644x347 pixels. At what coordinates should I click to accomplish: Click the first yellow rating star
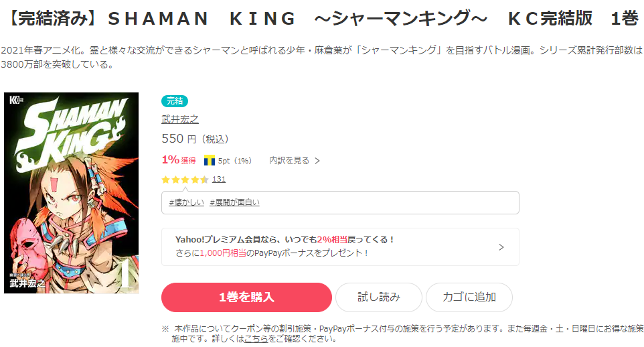165,180
